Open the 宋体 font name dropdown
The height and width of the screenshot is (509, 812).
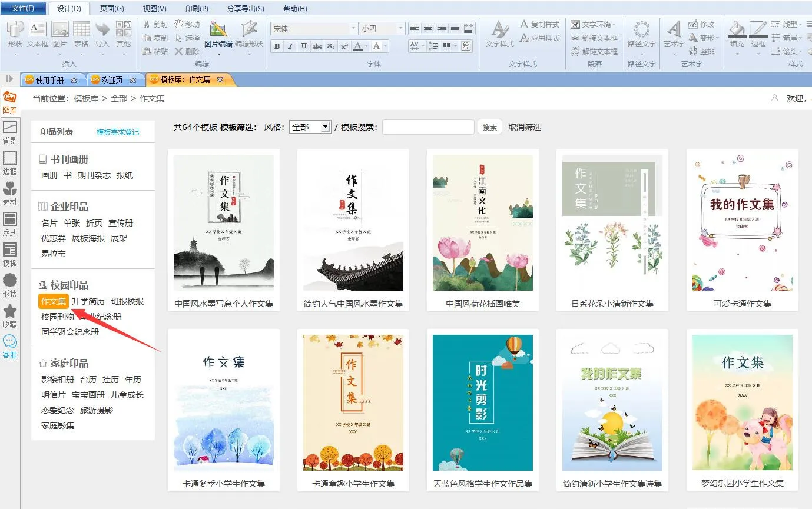(353, 28)
